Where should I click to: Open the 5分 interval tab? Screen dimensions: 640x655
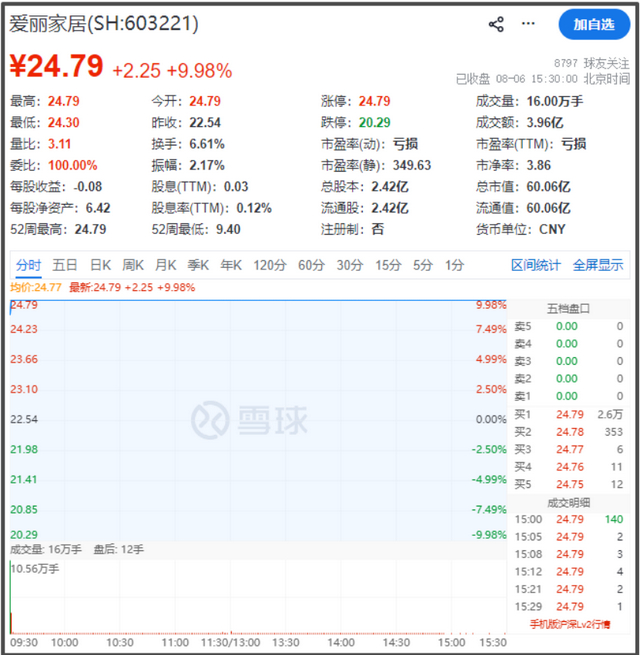coord(423,265)
